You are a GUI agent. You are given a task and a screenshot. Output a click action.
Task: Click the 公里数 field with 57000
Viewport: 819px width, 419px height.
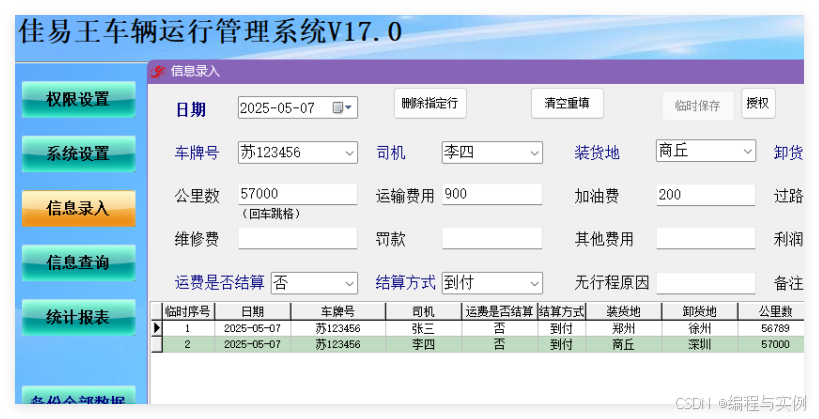[x=298, y=194]
